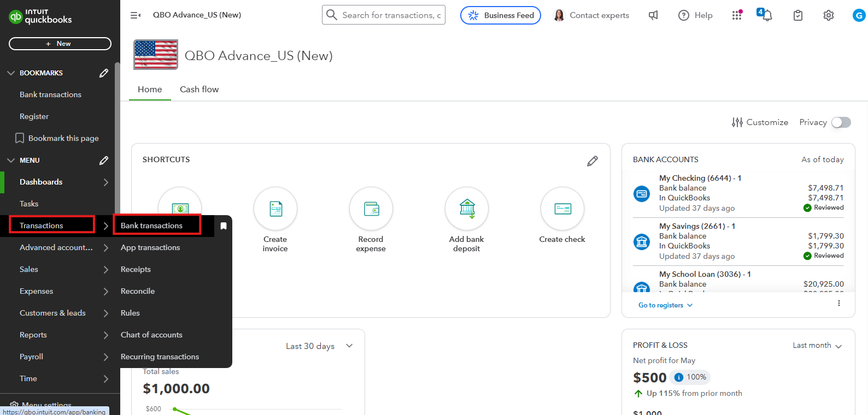Collapse the left navigation menu icon
868x415 pixels.
coord(136,15)
